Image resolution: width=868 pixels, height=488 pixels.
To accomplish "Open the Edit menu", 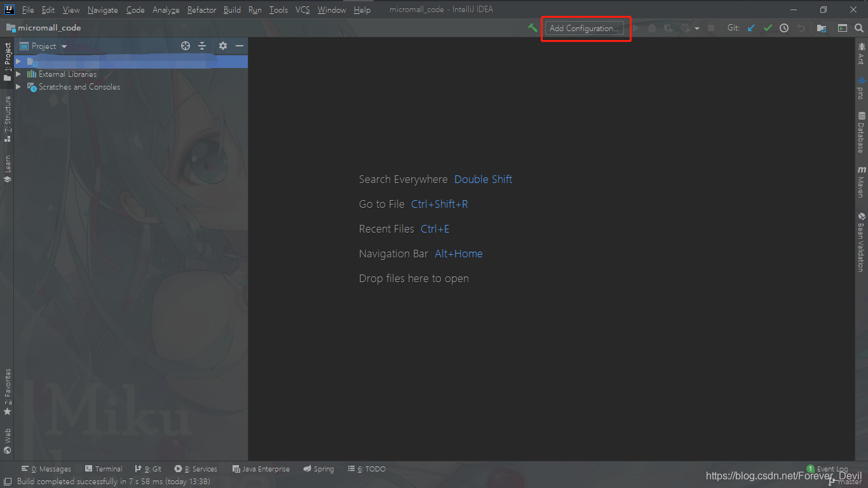I will [x=48, y=10].
